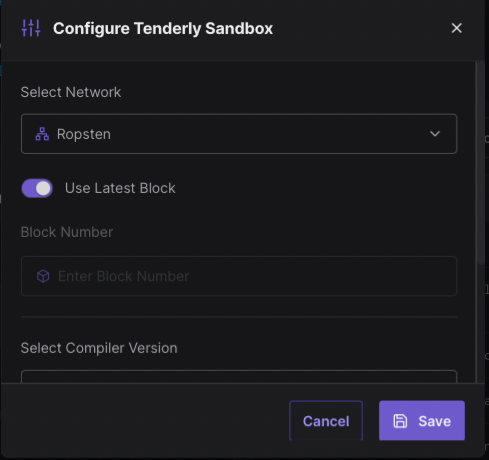Click the Select Network label
This screenshot has height=460, width=489.
coord(71,92)
